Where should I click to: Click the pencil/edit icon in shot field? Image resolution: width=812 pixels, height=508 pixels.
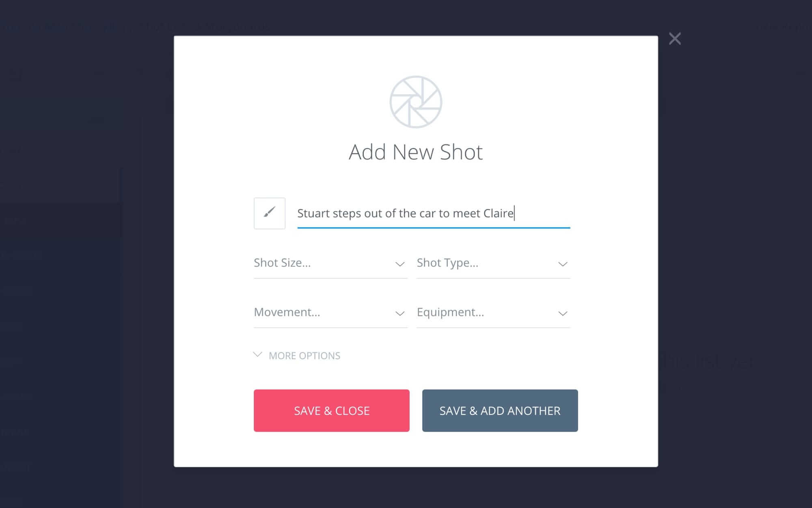point(269,213)
